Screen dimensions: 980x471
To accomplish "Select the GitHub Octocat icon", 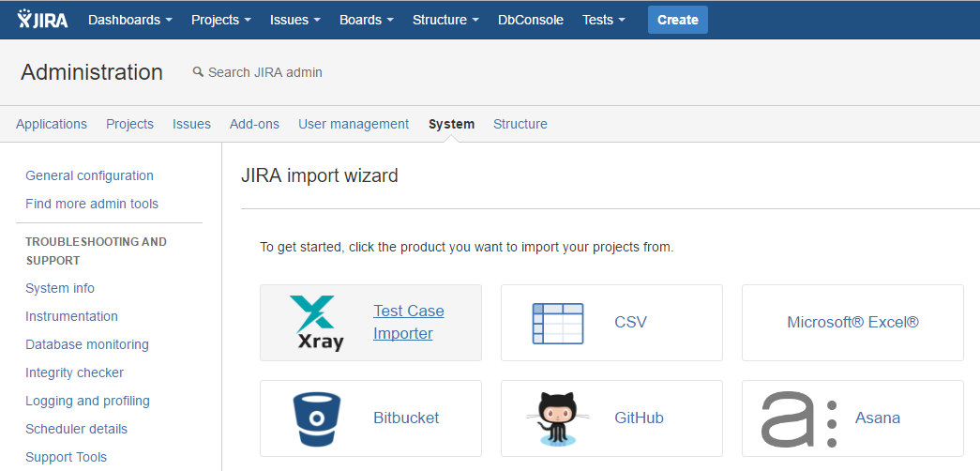I will [x=555, y=419].
